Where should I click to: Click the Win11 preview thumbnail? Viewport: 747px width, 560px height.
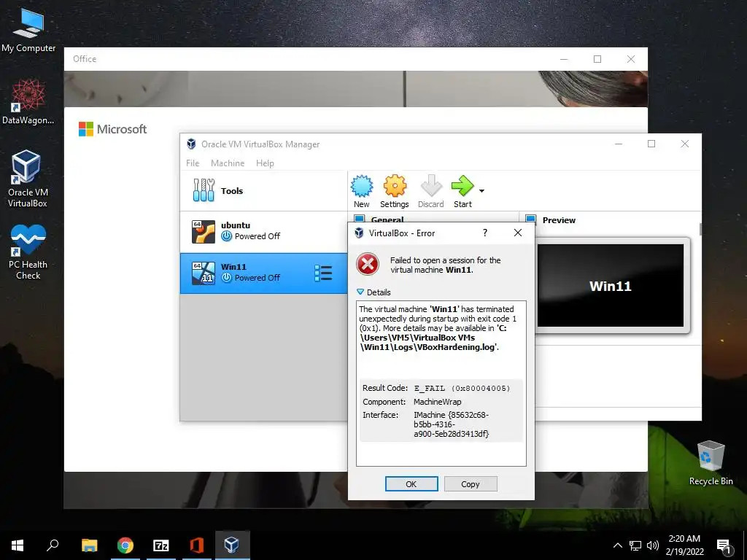[x=611, y=286]
